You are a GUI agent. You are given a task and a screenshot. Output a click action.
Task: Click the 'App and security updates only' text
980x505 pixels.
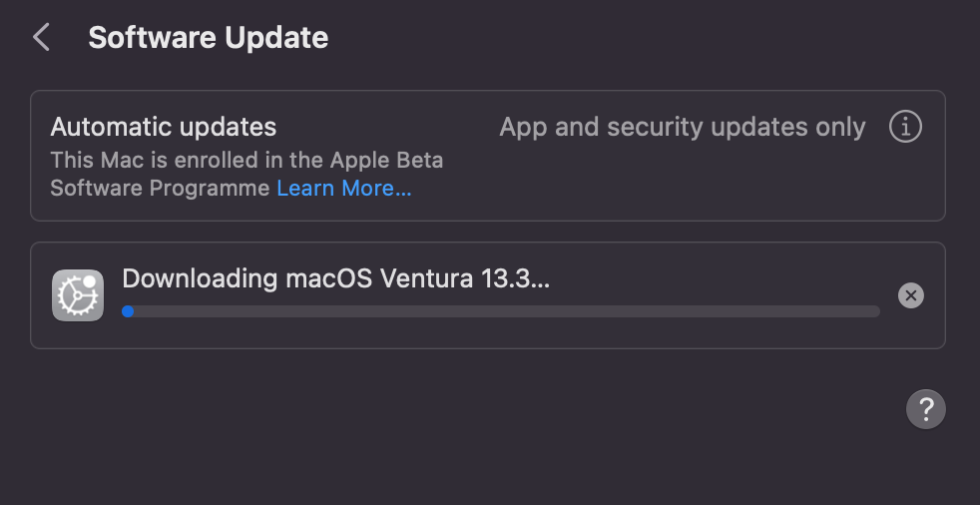[682, 128]
